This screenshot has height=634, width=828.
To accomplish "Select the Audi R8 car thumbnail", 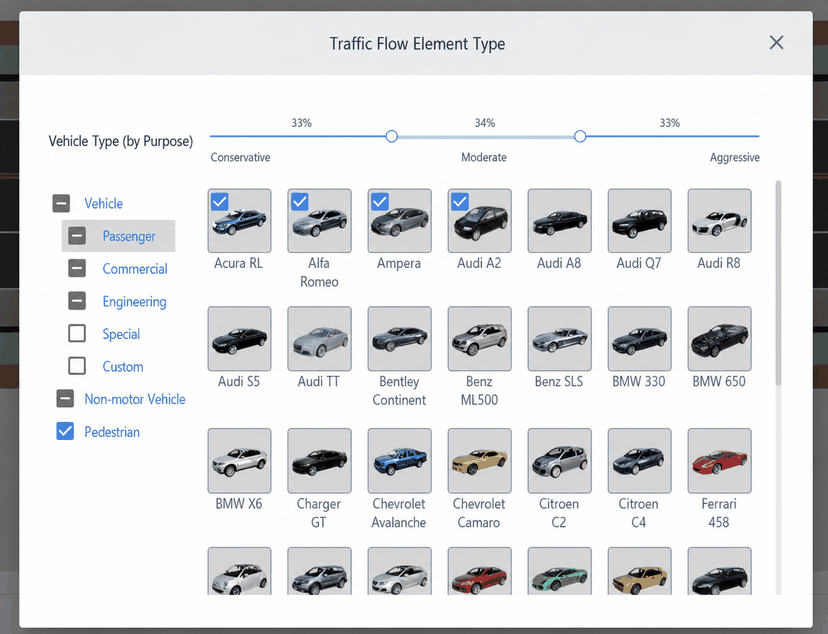I will tap(719, 221).
